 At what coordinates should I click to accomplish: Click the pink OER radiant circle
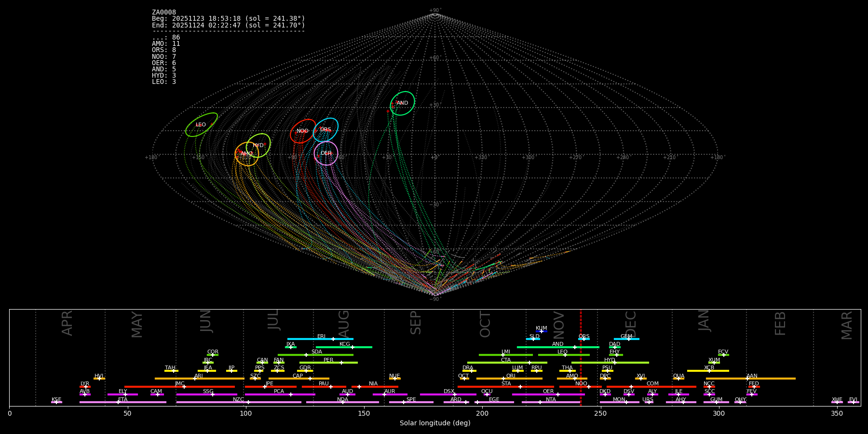pos(326,153)
